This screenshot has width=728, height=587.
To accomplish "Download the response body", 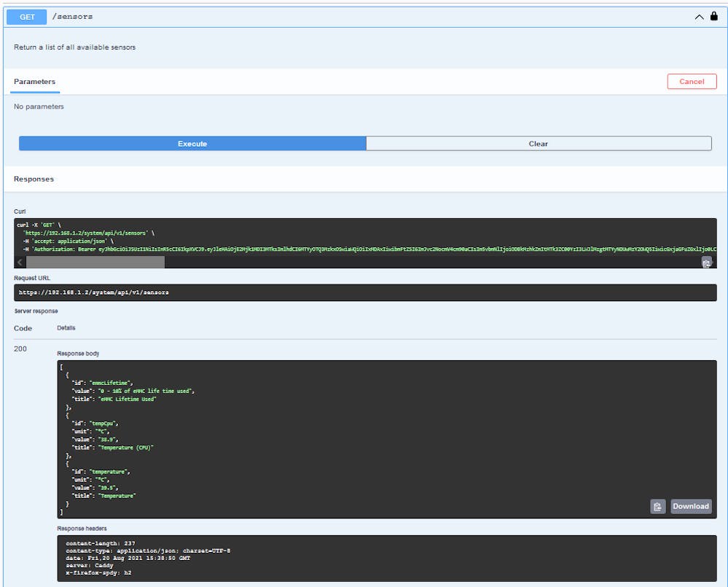I will (689, 506).
